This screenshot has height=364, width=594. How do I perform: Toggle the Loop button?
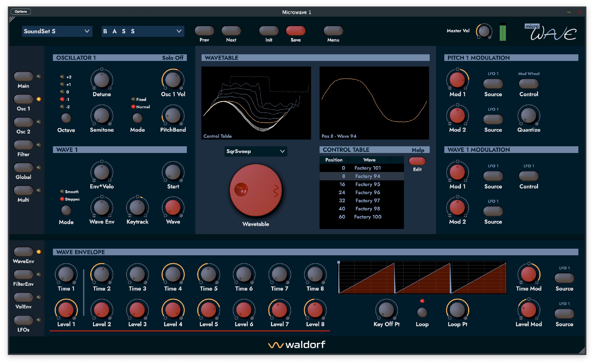(422, 312)
